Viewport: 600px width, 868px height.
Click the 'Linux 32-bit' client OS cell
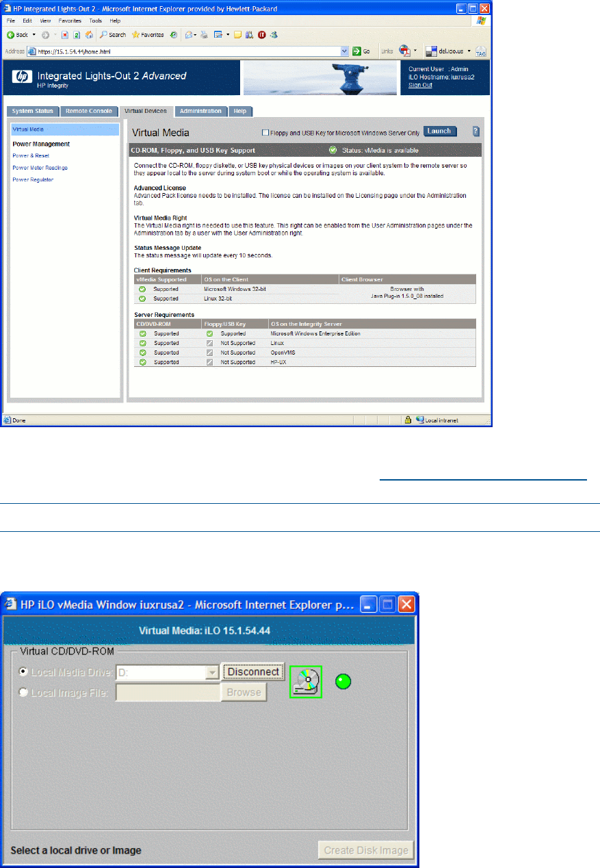(x=219, y=298)
